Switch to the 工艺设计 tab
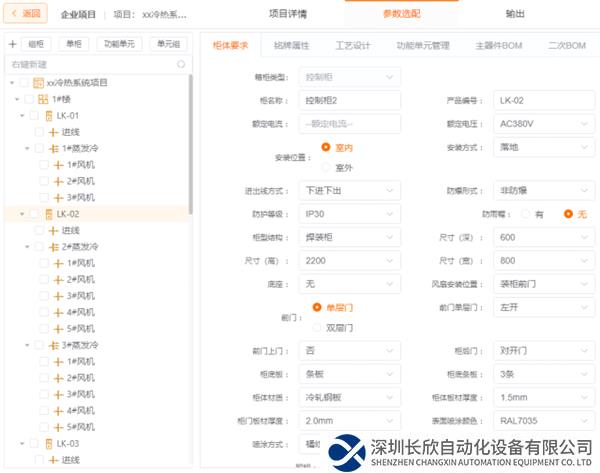Screen dimensions: 600x473 tap(353, 46)
